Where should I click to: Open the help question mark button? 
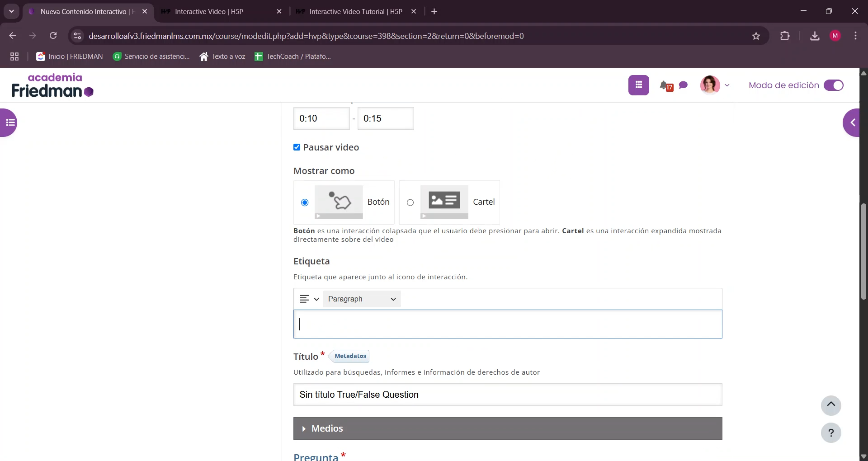point(831,433)
